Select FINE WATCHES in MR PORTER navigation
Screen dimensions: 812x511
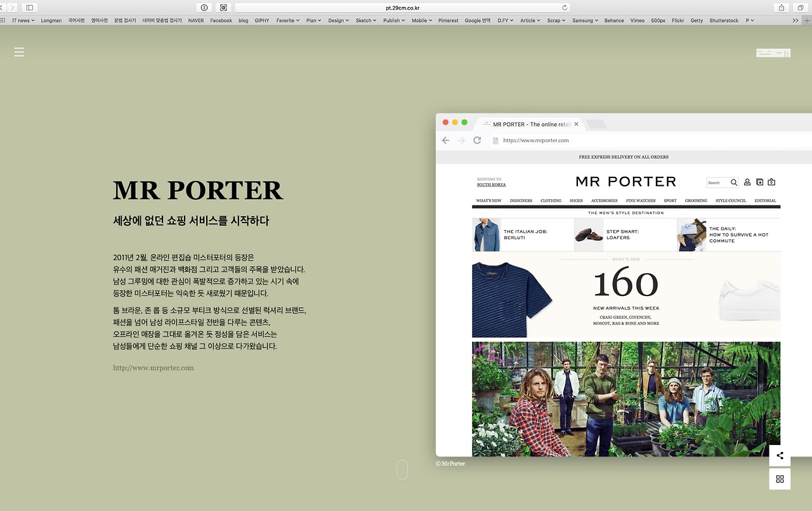(641, 200)
